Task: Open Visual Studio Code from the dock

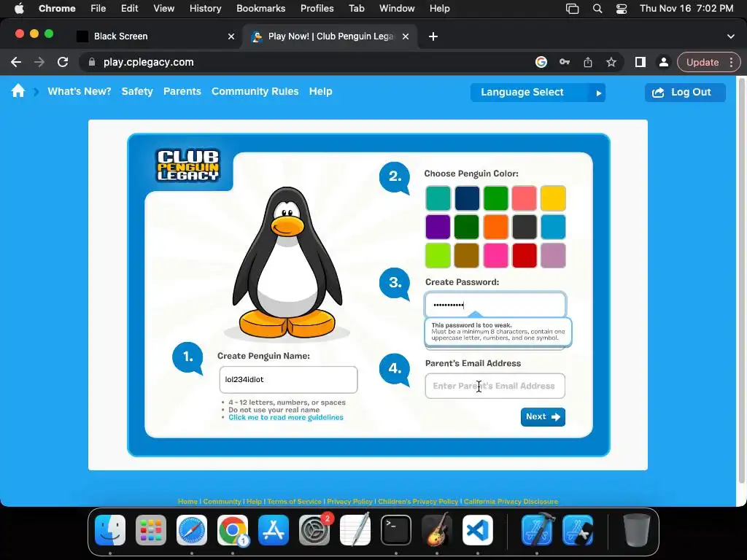Action: [477, 530]
